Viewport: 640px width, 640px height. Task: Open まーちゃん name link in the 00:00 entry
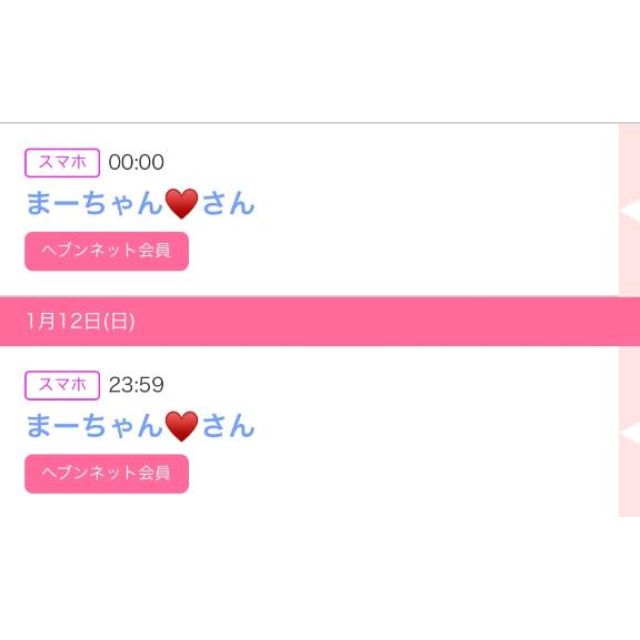[x=94, y=204]
